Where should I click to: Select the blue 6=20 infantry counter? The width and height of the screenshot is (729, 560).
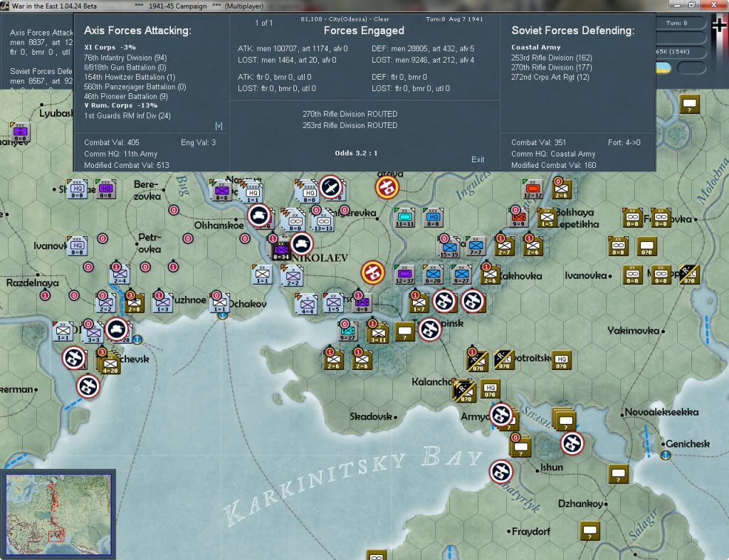(x=433, y=274)
